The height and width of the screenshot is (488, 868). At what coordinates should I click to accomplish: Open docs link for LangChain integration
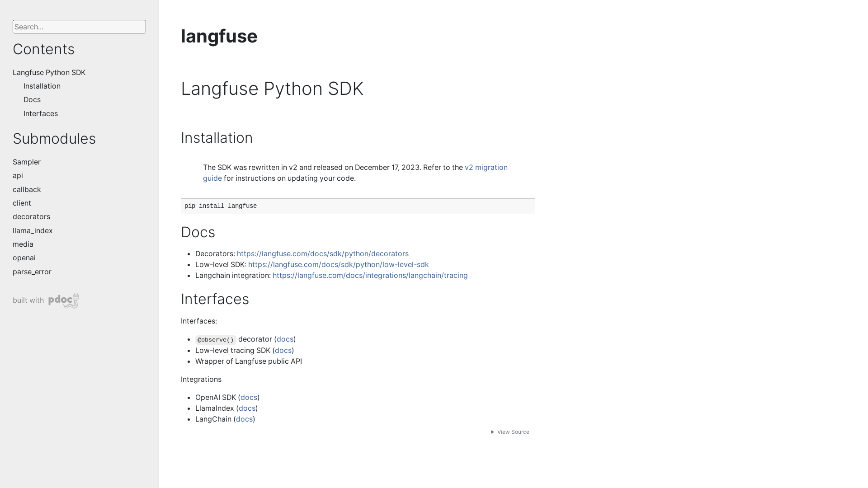pyautogui.click(x=244, y=419)
